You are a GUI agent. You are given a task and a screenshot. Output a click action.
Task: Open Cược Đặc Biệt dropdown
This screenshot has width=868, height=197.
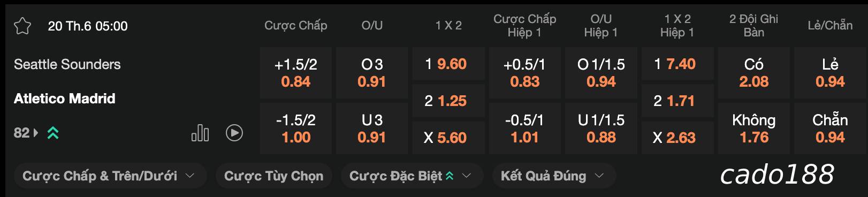411,176
